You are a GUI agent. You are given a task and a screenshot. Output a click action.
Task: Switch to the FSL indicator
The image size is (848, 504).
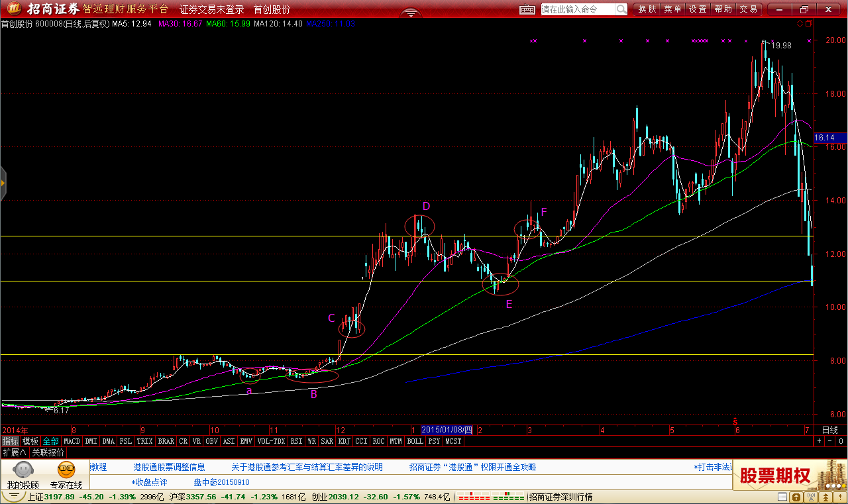tap(126, 441)
